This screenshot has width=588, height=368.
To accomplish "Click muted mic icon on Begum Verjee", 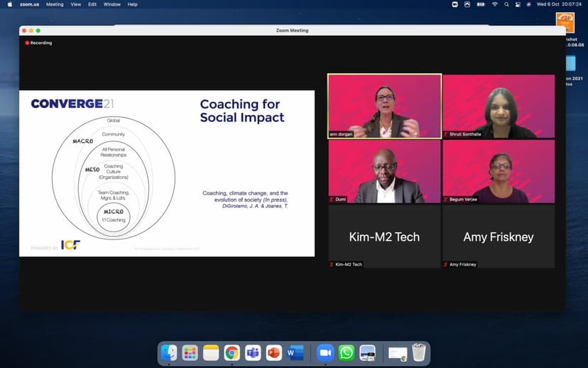I will click(x=446, y=200).
